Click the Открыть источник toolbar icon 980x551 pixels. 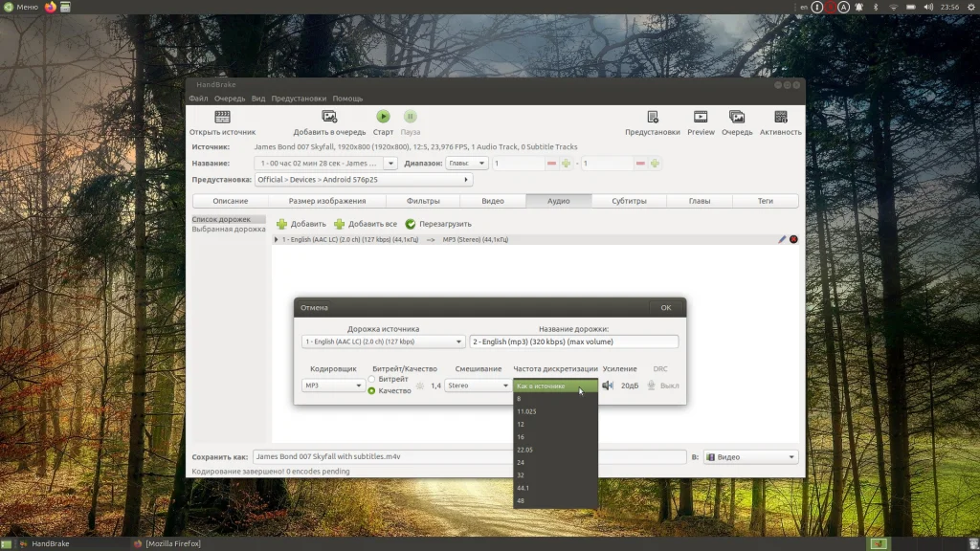(222, 117)
